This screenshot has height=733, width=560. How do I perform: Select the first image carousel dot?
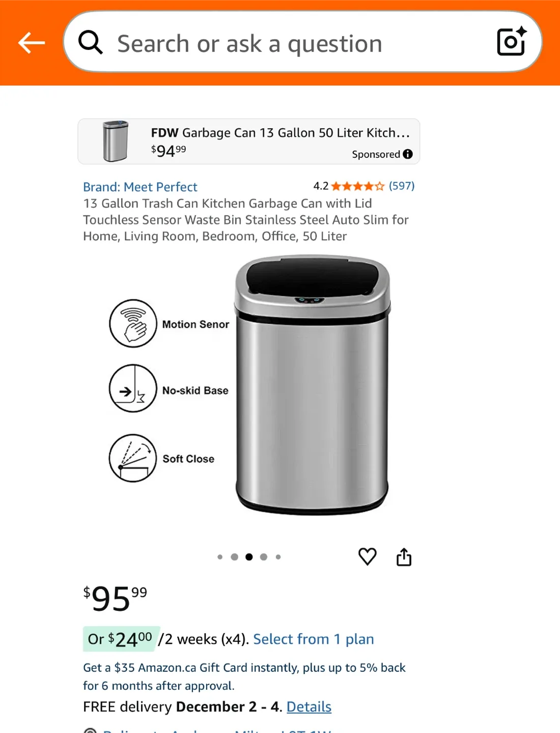[220, 556]
